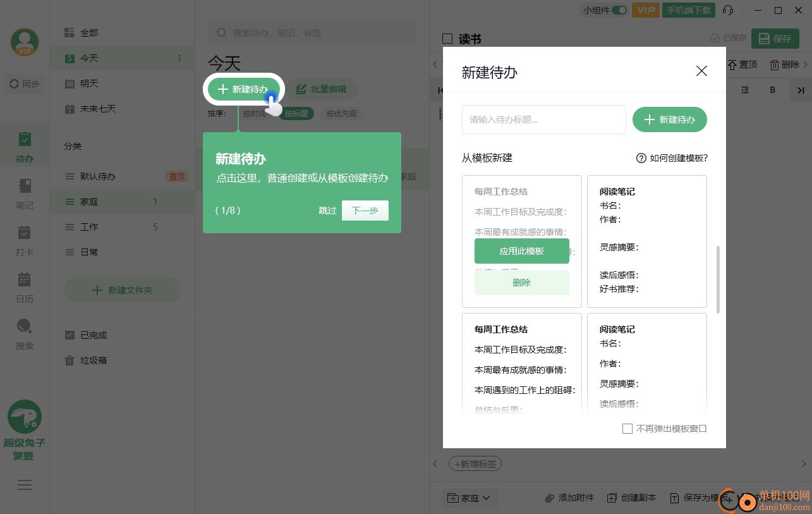
Task: Click the 删除 trash icon in editor toolbar
Action: 775,64
